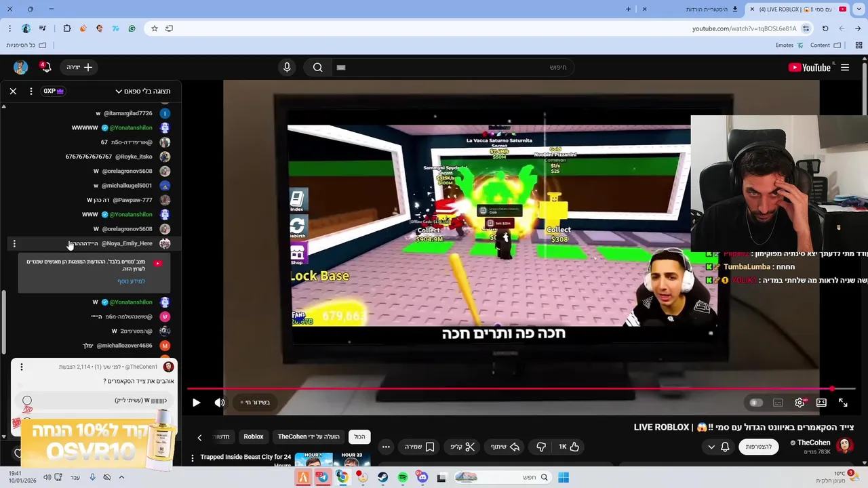Screen dimensions: 868x488
Task: Open Spotify from the taskbar
Action: coord(403,477)
